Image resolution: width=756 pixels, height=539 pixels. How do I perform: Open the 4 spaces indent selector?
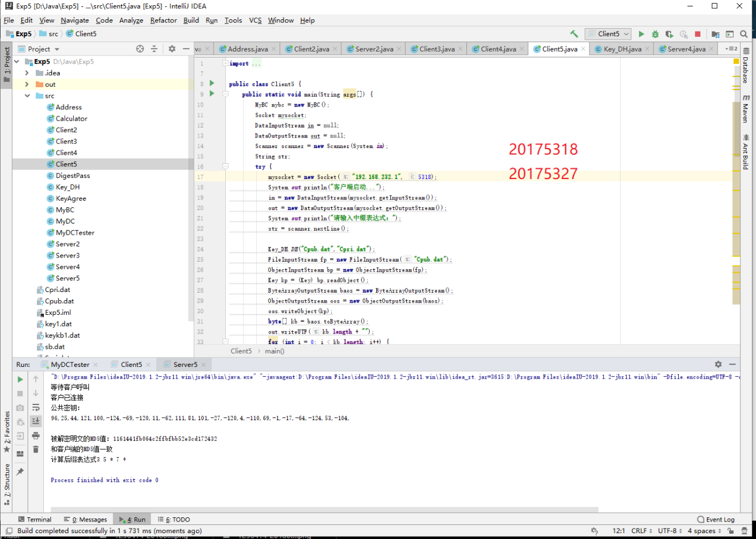click(x=704, y=531)
